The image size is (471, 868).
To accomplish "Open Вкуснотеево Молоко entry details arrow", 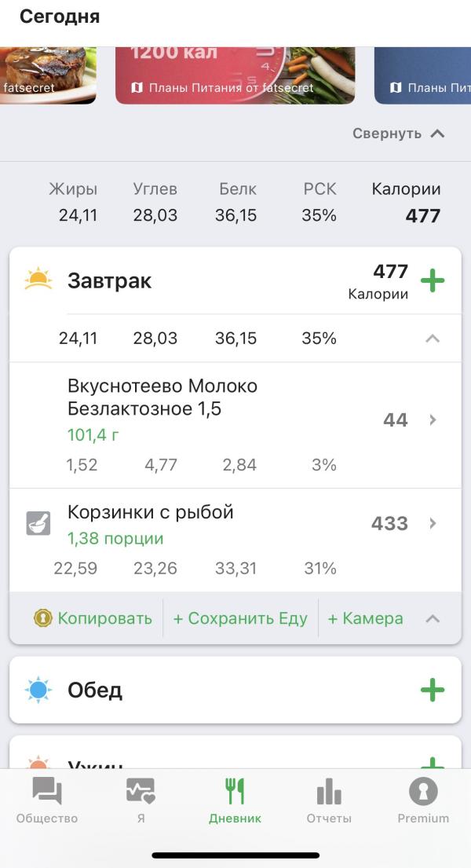I will 433,420.
